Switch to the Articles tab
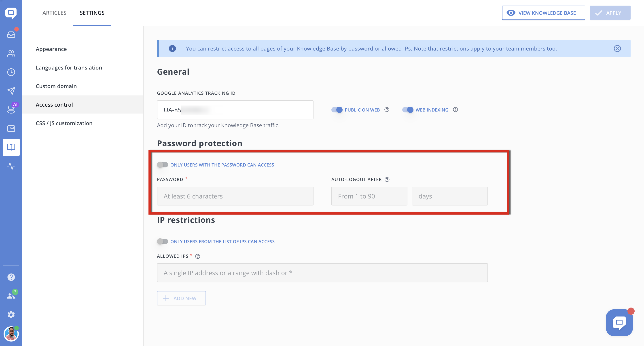 (x=54, y=13)
